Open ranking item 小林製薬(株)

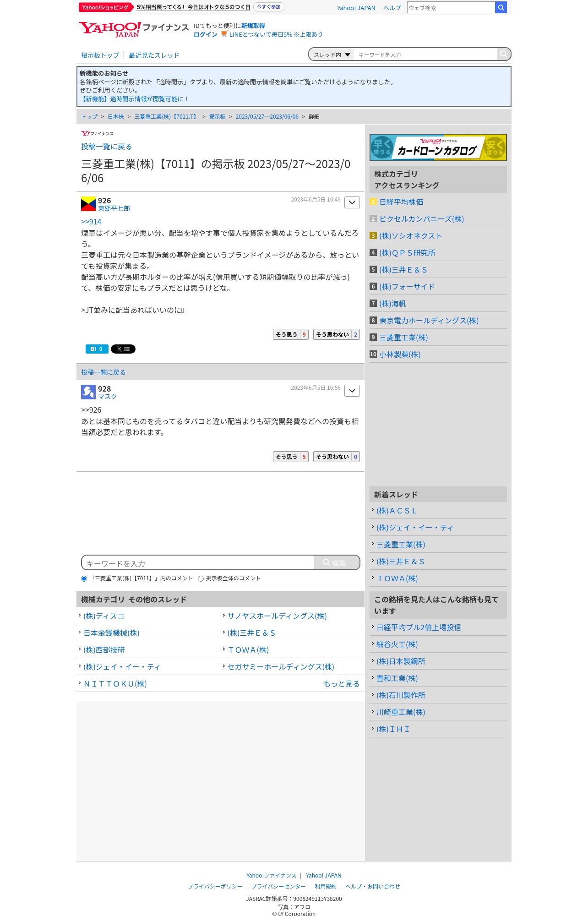click(x=400, y=354)
